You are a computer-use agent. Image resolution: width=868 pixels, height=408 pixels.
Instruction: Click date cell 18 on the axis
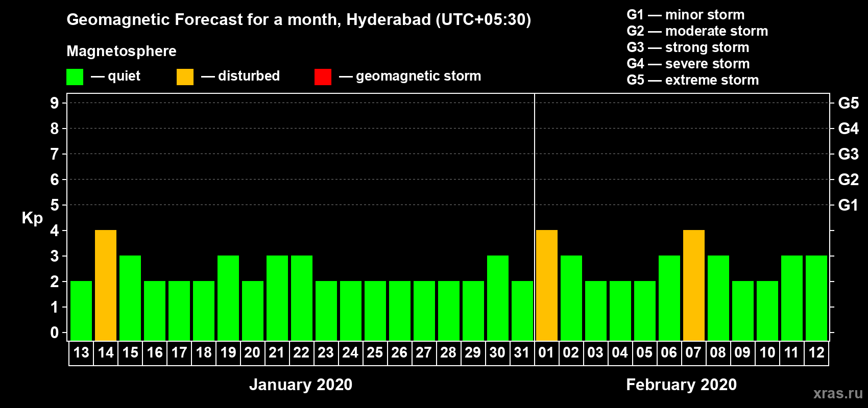(204, 353)
